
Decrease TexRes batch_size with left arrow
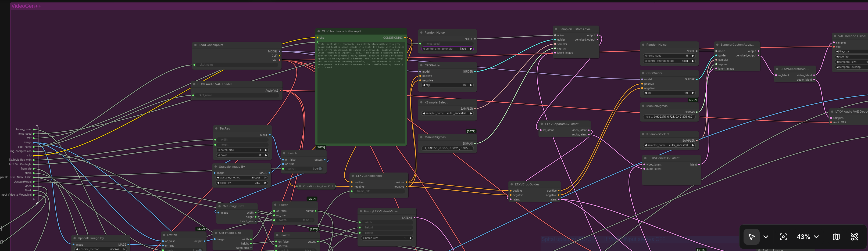(218, 150)
